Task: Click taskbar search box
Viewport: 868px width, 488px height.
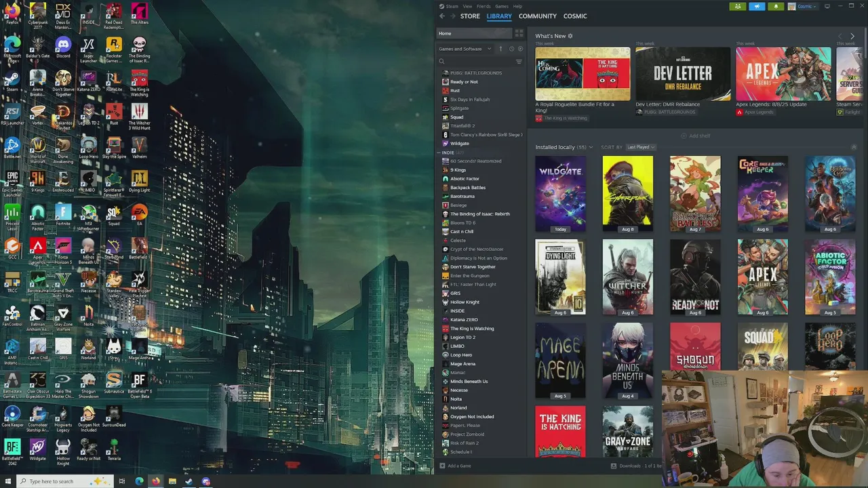Action: pyautogui.click(x=64, y=481)
